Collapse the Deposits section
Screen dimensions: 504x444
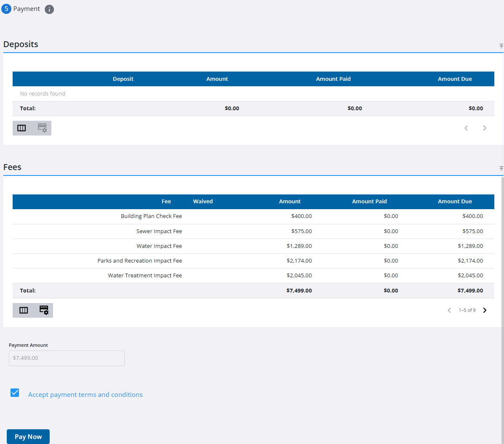(x=501, y=46)
